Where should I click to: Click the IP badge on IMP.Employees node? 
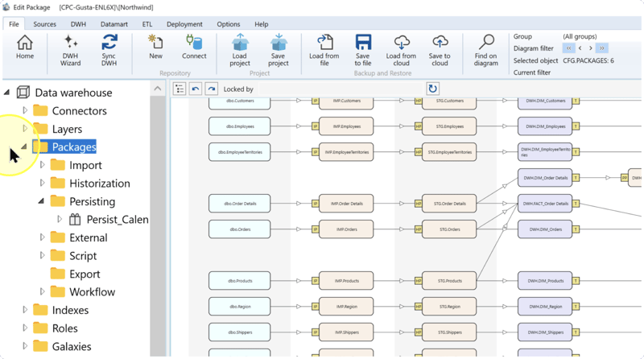point(315,126)
